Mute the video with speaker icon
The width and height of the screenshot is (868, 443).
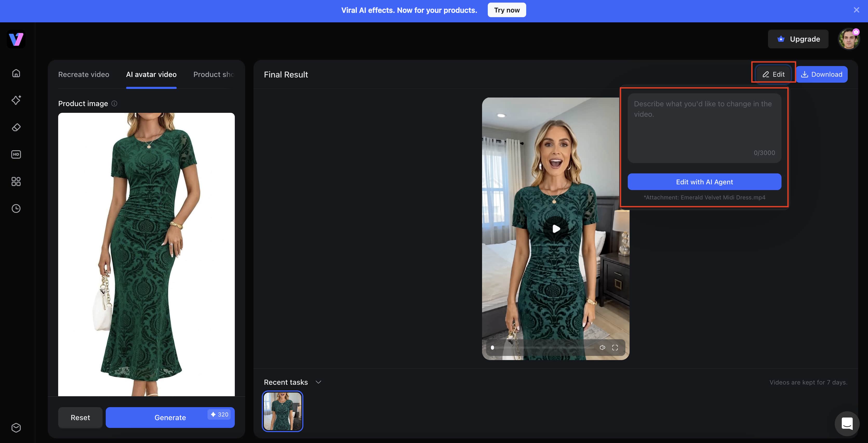click(x=602, y=347)
